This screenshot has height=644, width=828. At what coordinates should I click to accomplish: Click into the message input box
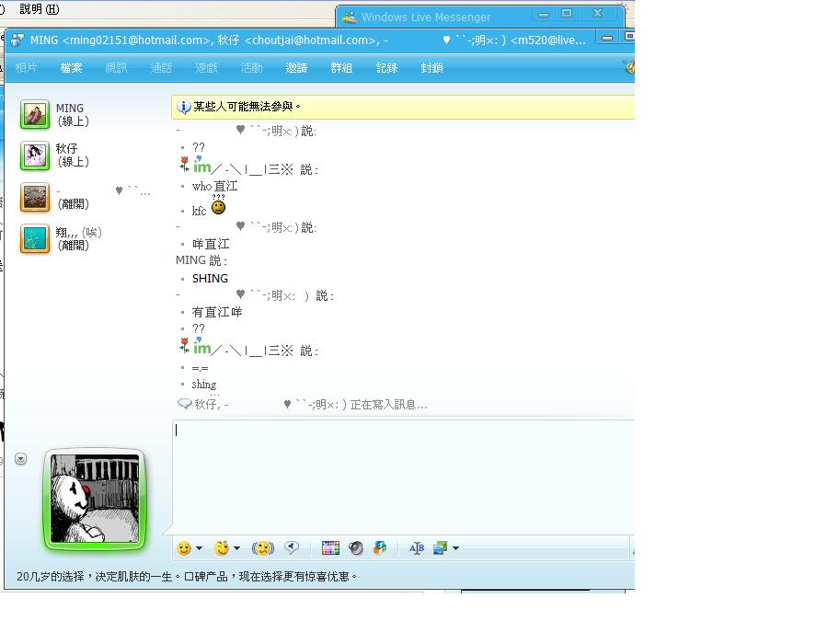pos(404,477)
